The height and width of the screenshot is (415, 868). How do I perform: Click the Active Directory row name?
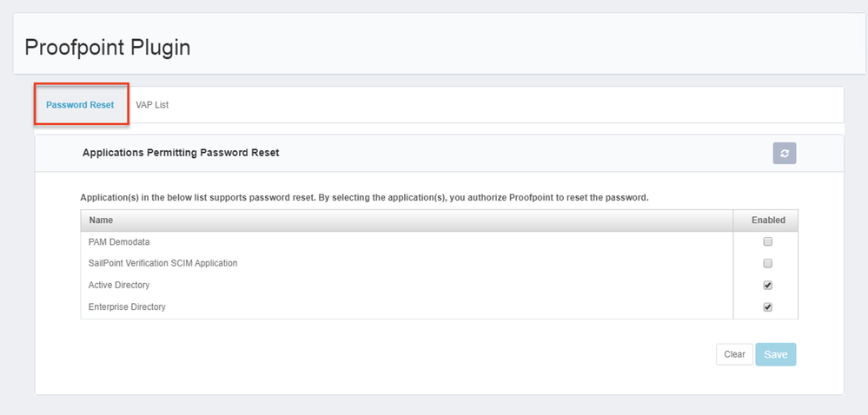(x=119, y=285)
